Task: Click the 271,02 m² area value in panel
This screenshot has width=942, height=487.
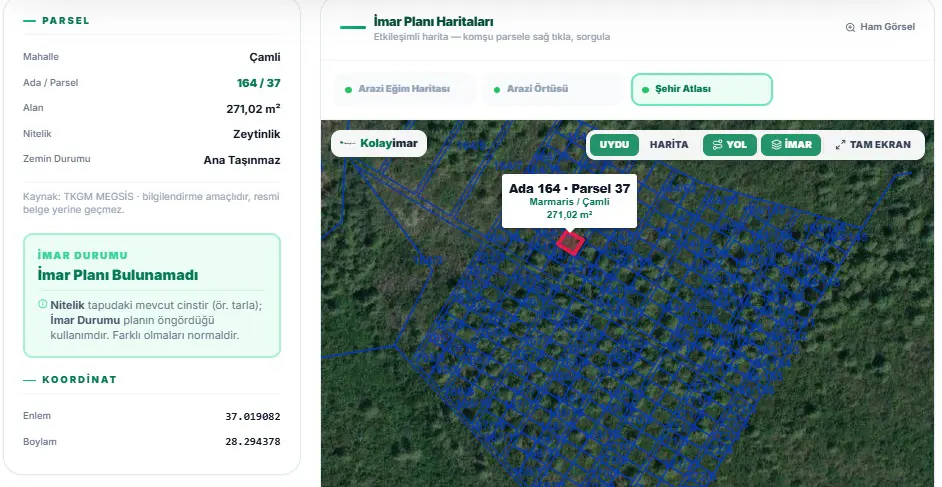Action: (254, 109)
